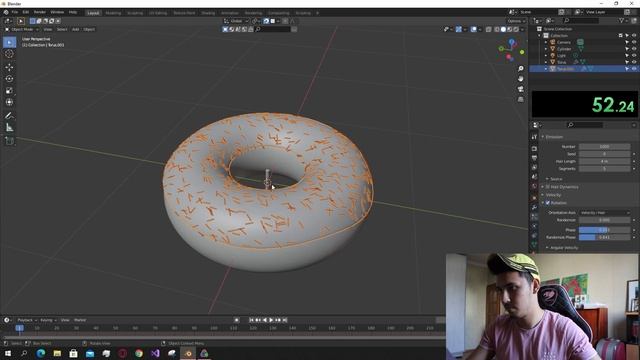The height and width of the screenshot is (360, 640).
Task: Click the navigation gizmo Z axis
Action: pos(512,42)
